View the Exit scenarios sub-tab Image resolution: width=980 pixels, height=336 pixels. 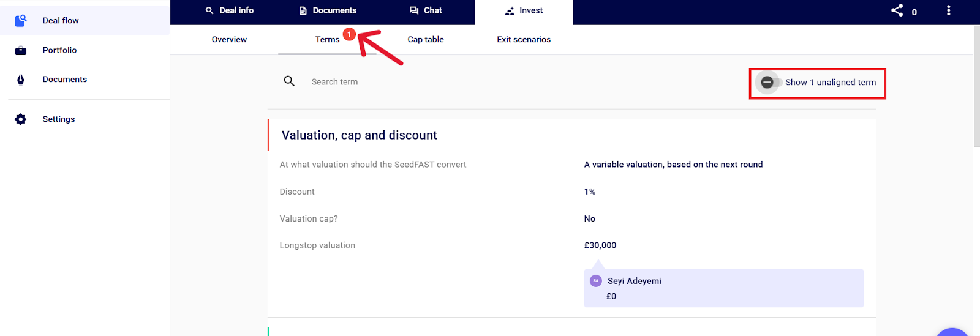click(x=524, y=40)
